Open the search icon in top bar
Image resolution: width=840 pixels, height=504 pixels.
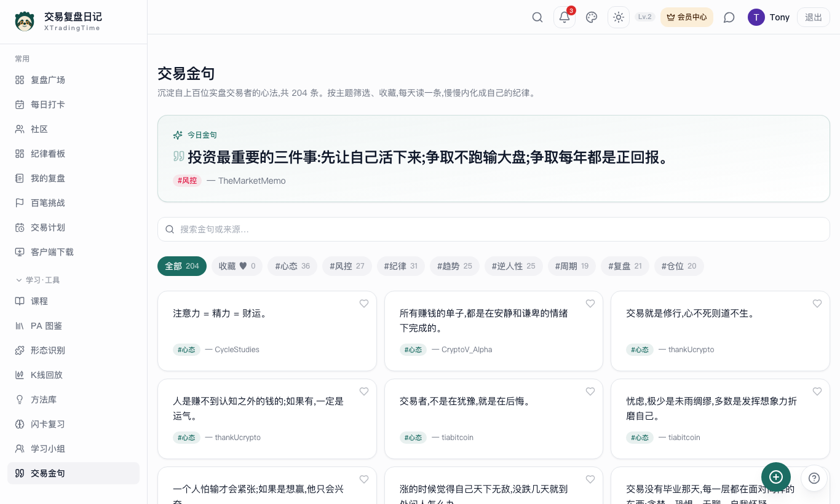coord(537,17)
